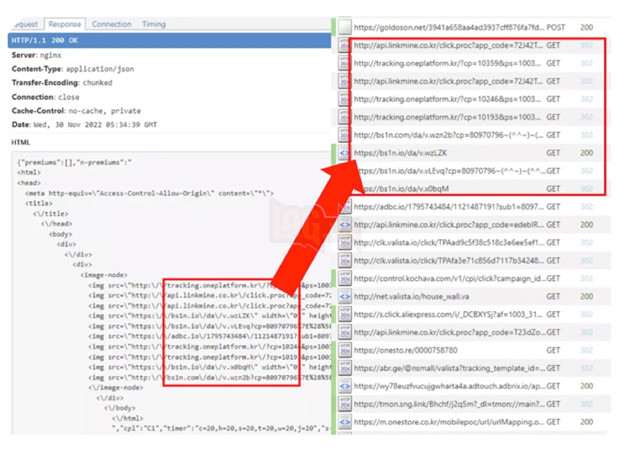Click the icon next to tmon.sng.link request
Image resolution: width=630 pixels, height=450 pixels.
coord(344,404)
